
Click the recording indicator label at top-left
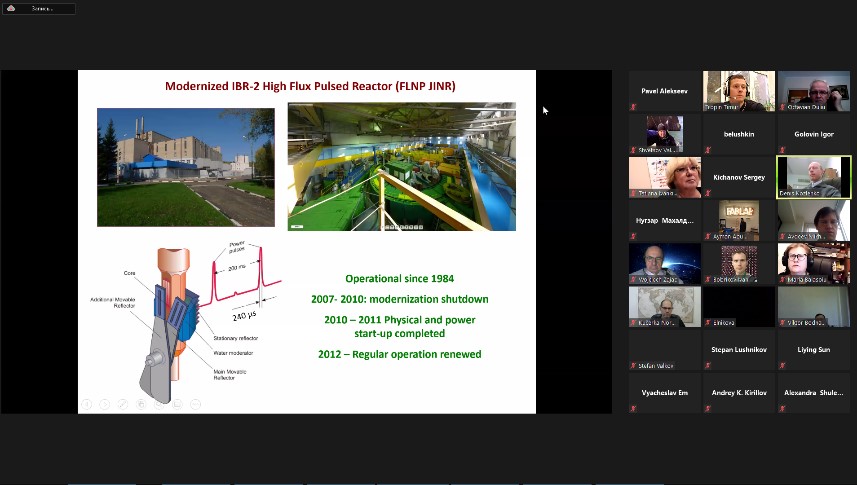(39, 9)
